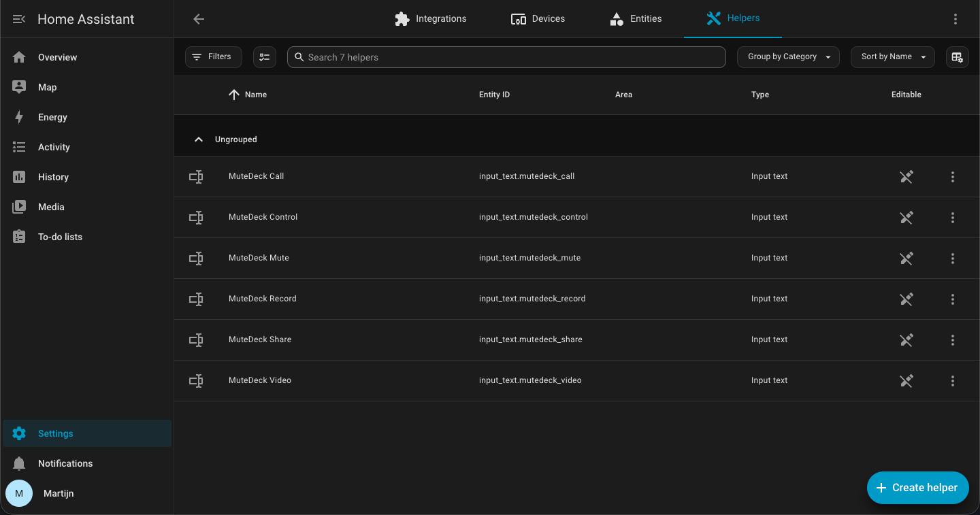Screen dimensions: 980x515
Task: Select the MuteDeck Mute row name
Action: (x=259, y=258)
